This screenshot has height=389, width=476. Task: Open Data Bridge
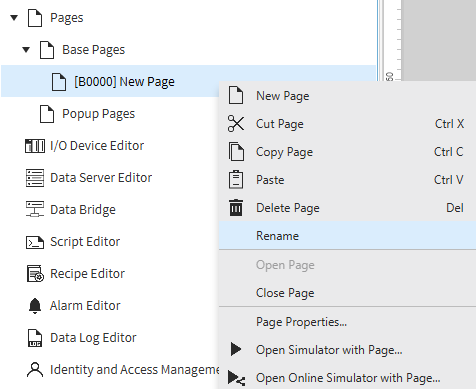[83, 210]
